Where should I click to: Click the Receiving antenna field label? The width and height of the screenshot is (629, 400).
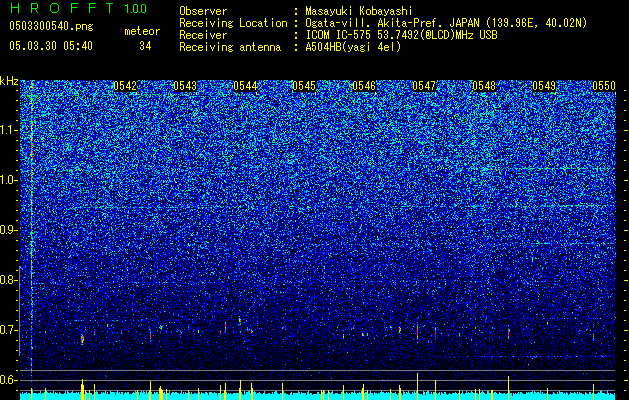pyautogui.click(x=230, y=47)
